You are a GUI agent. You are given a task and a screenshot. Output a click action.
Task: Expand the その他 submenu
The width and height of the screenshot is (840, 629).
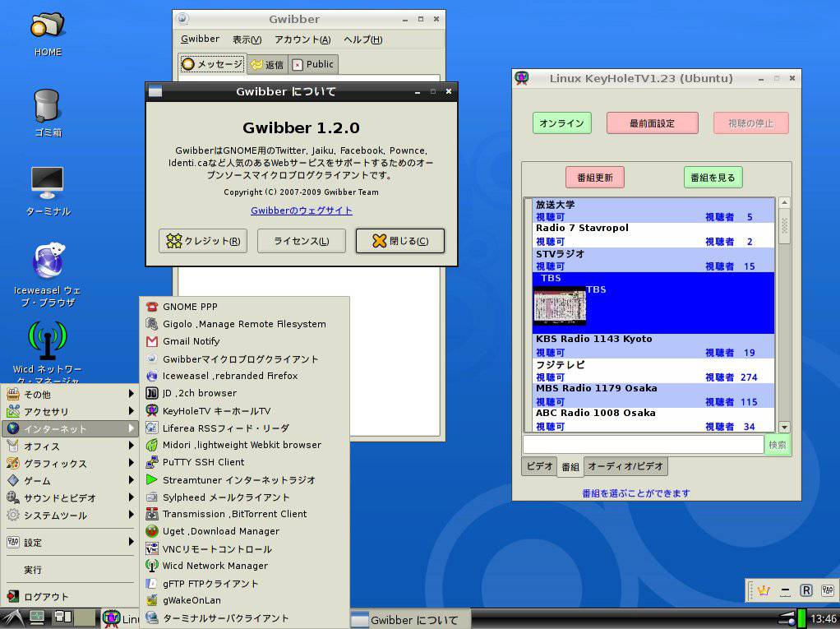pos(70,395)
